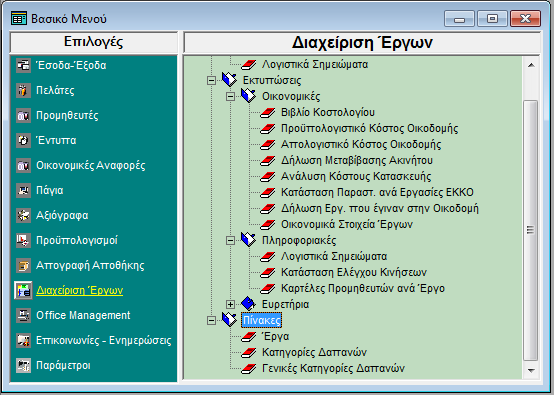Click the Πελάτες sidebar icon

click(x=23, y=90)
